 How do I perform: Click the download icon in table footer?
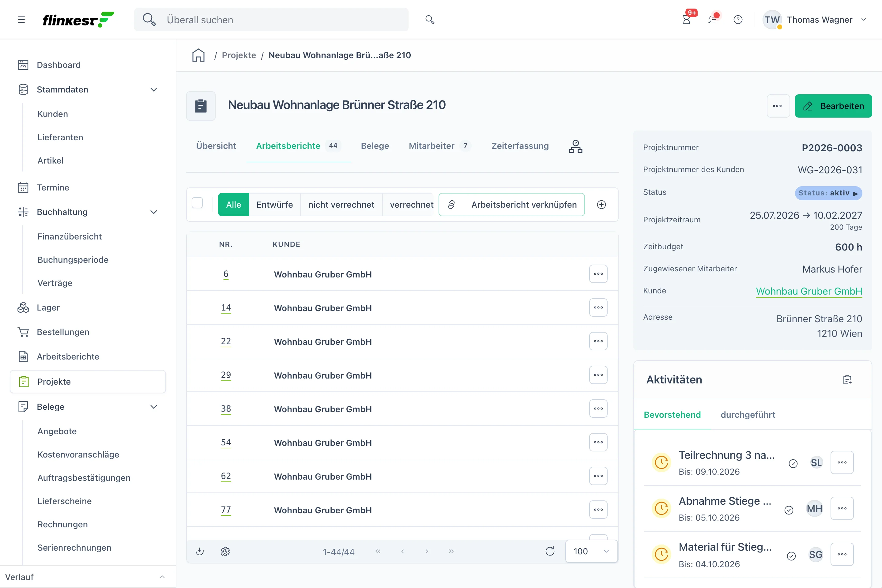point(200,551)
